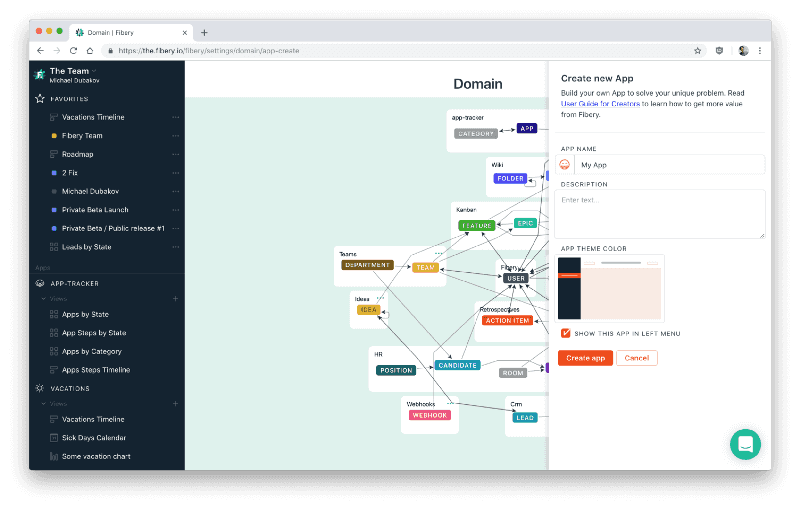Screen dimensions: 800x508
Task: Pick the app theme color preview
Action: point(610,287)
